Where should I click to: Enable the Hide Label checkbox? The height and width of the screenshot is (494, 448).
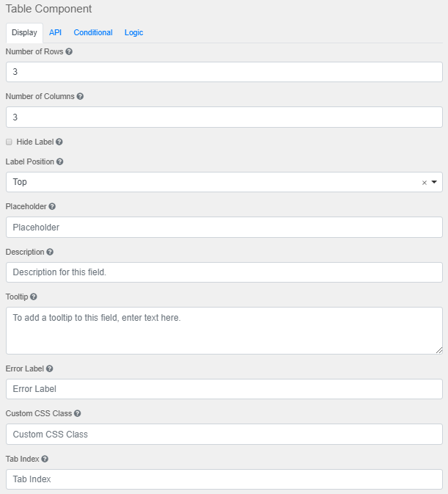coord(9,142)
